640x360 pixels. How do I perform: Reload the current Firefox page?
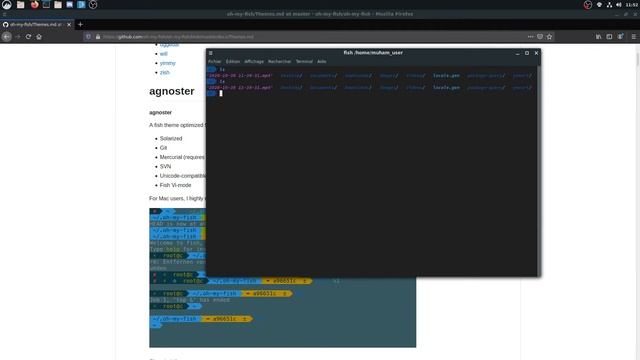click(x=28, y=37)
